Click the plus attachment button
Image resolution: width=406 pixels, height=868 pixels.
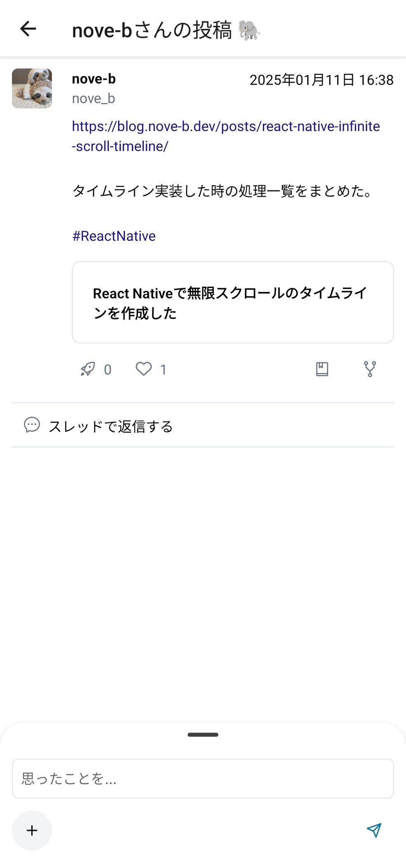pos(32,831)
